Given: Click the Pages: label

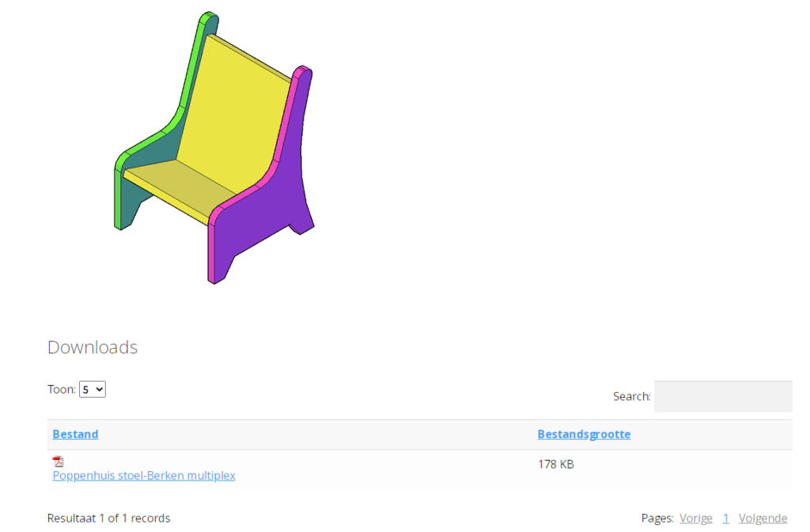Looking at the screenshot, I should click(x=657, y=518).
